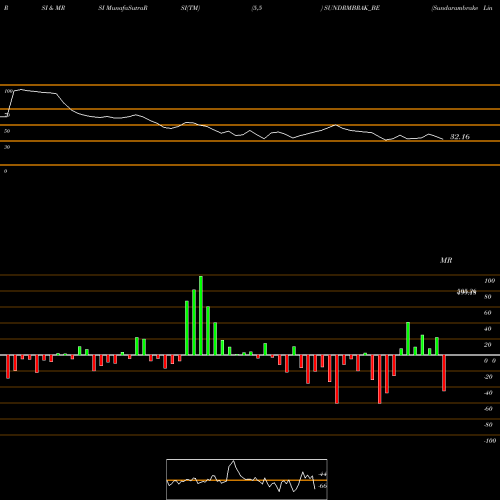Click the SUNDRMBRAK_BE symbol text

coord(352,8)
